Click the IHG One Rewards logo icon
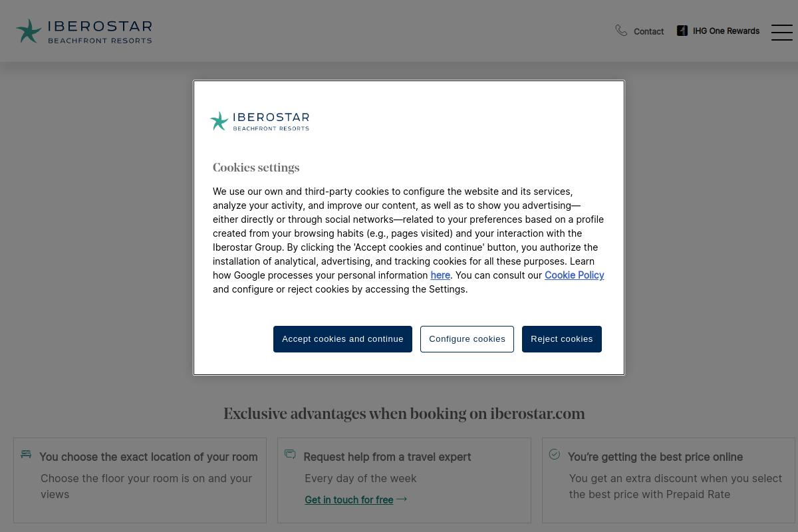This screenshot has width=798, height=532. coord(682,31)
